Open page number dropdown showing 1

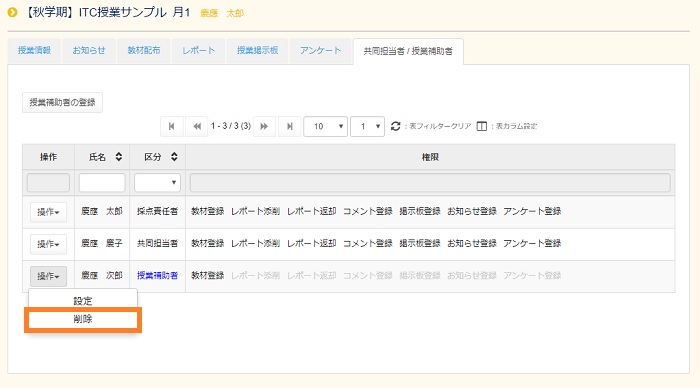point(367,126)
